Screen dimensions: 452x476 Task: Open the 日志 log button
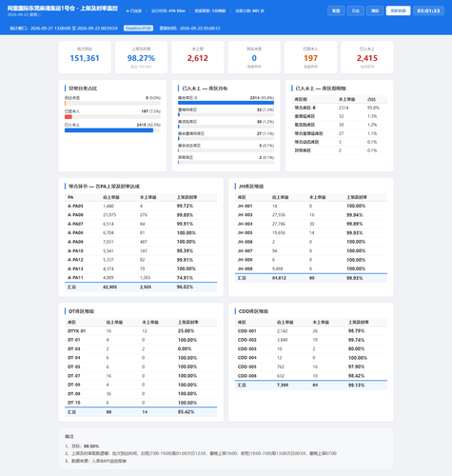[x=356, y=10]
